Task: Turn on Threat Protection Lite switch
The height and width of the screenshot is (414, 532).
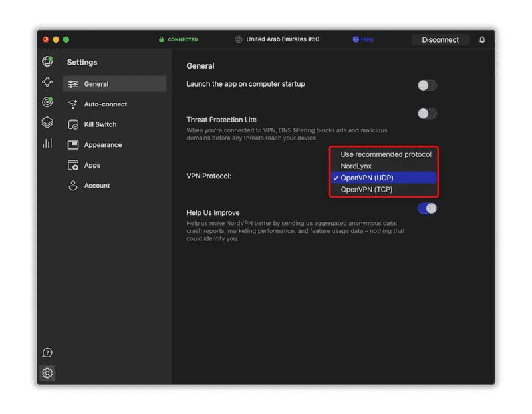Action: [427, 114]
